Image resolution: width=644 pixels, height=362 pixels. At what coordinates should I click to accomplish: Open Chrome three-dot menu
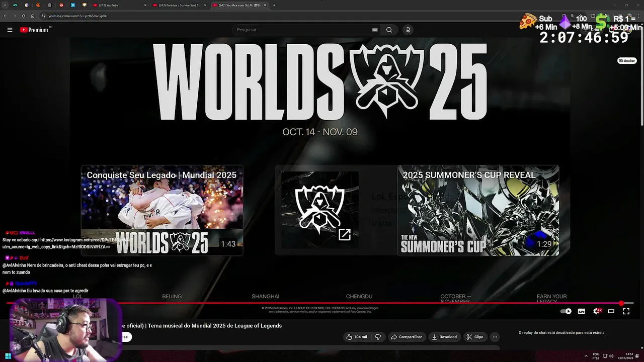pyautogui.click(x=639, y=16)
